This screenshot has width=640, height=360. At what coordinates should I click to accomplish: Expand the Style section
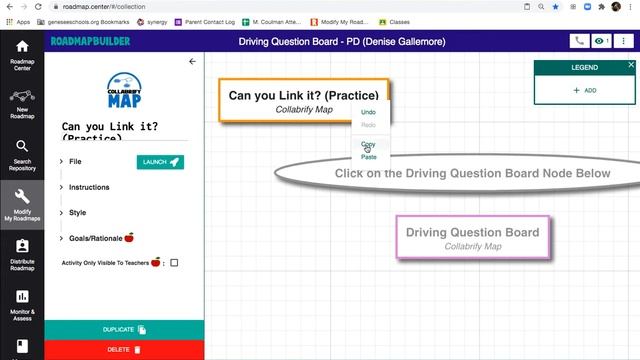(x=73, y=213)
